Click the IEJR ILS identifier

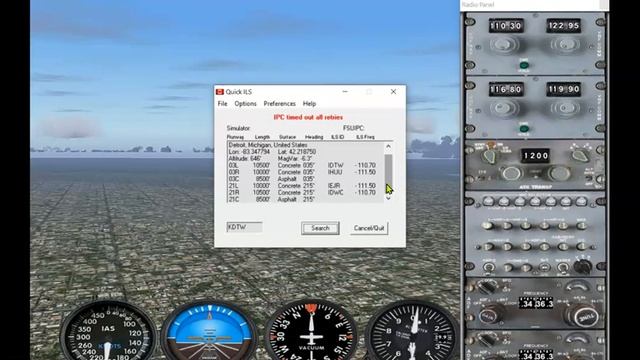click(x=334, y=186)
